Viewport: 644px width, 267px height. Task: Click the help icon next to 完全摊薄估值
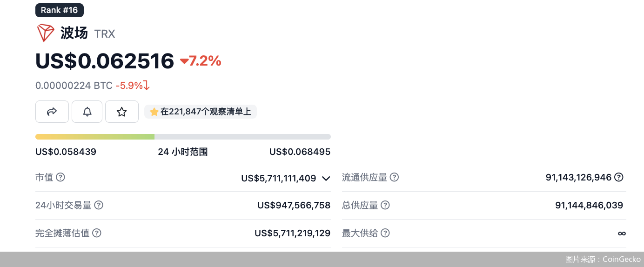point(97,233)
